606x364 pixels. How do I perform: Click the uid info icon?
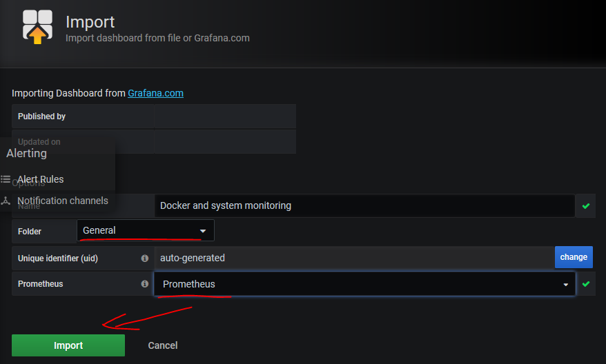click(x=145, y=259)
